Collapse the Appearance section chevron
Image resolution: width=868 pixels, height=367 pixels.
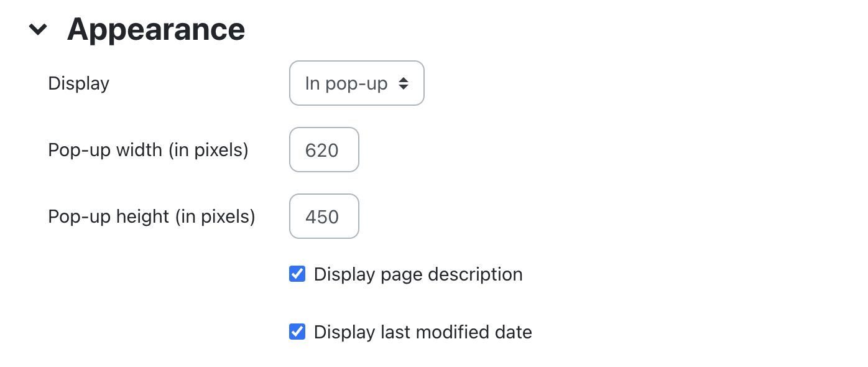[38, 29]
